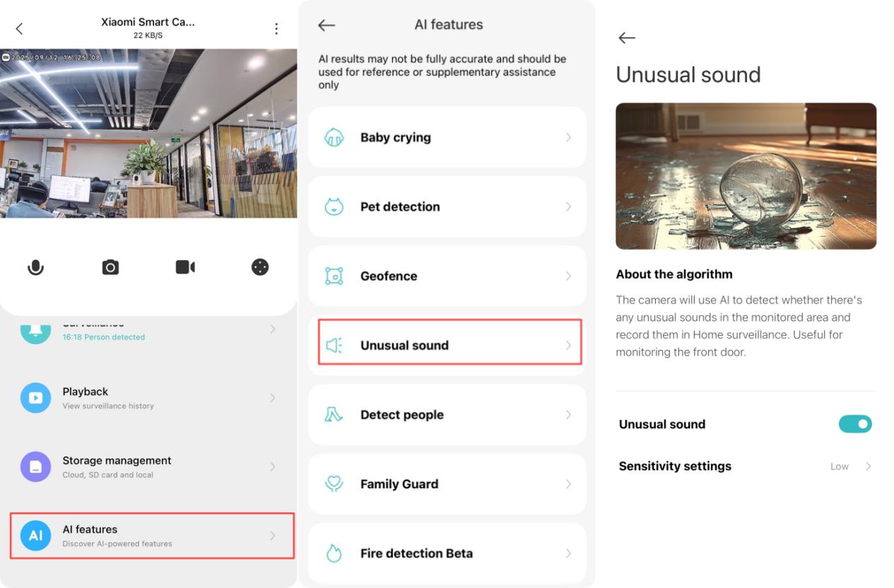Open the three-dot menu of Xiaomi camera

(276, 28)
